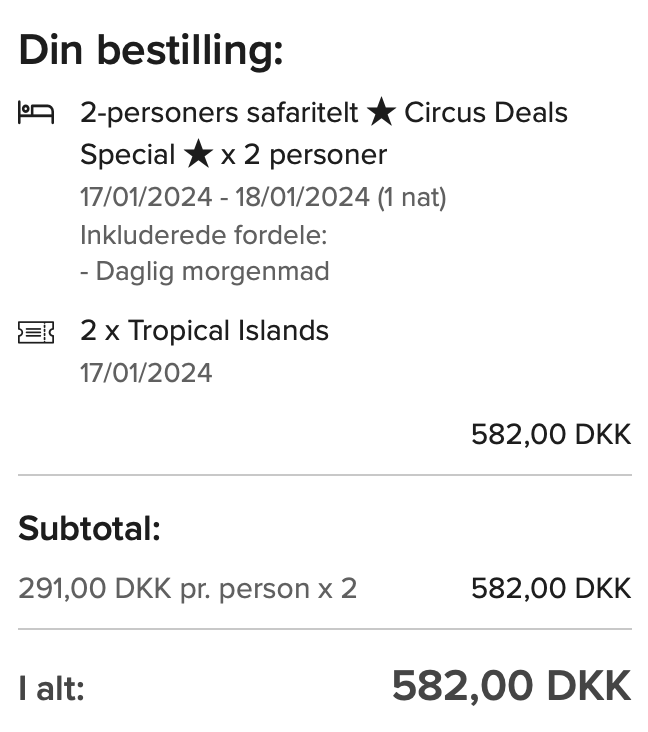Click the 291,00 DKK pr. person line
Image resolution: width=648 pixels, height=732 pixels.
(188, 589)
